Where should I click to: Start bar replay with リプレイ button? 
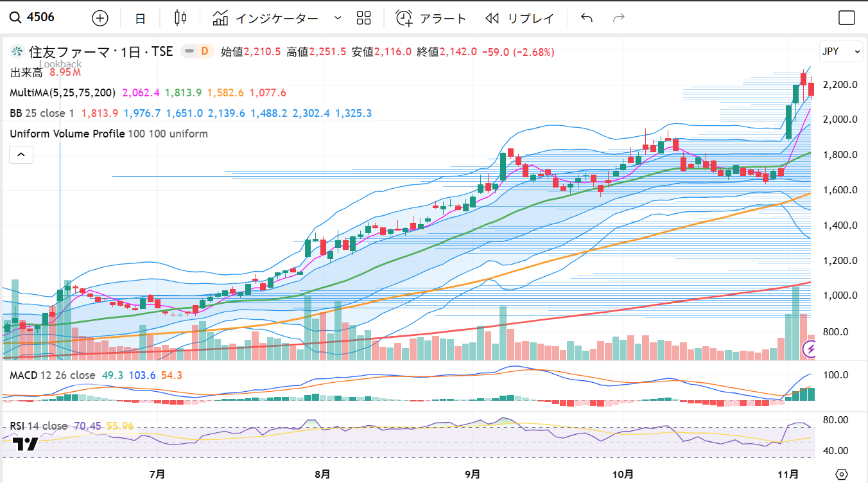(x=519, y=18)
